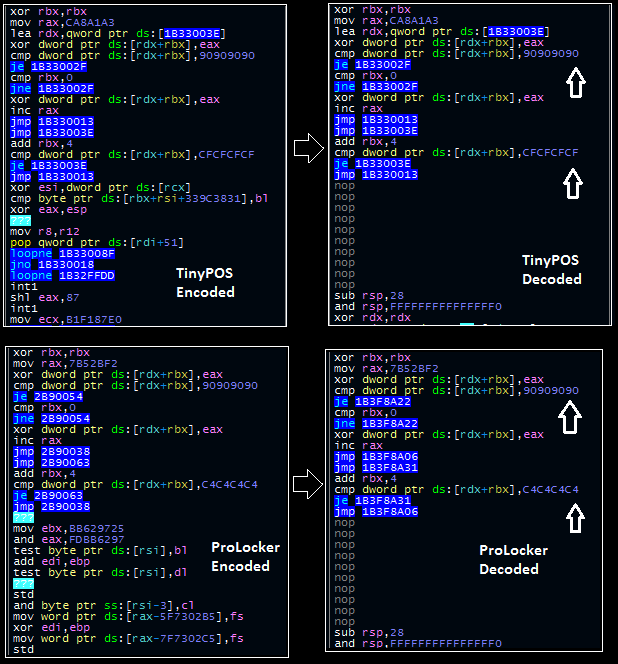Click 'cmp byte ptr ds:[rbx+rsi+339C3831],bl' line

pos(139,199)
